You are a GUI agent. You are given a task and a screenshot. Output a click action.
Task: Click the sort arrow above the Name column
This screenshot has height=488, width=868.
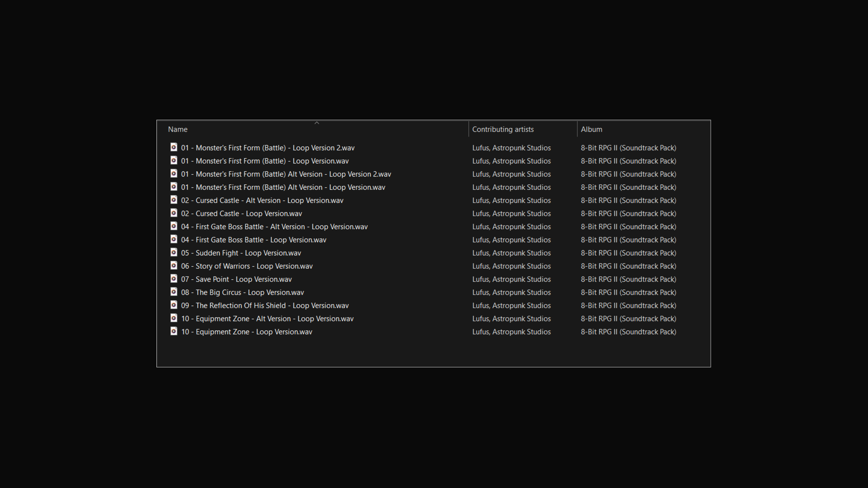tap(317, 123)
